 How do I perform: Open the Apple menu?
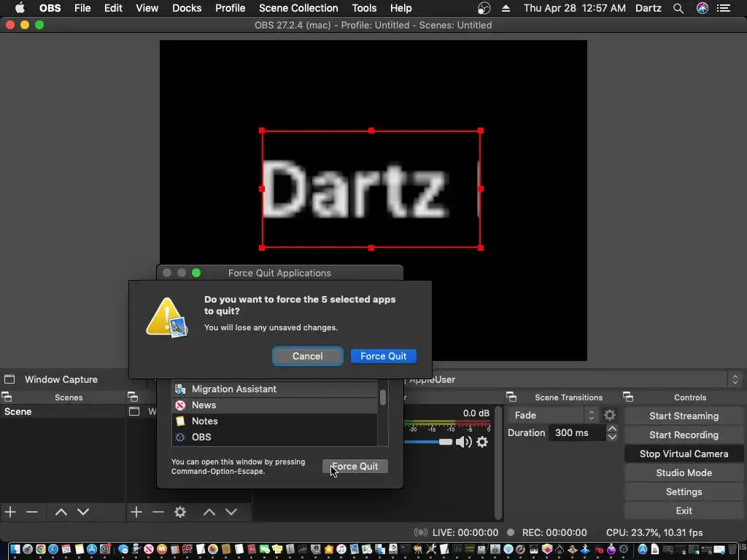pos(20,8)
